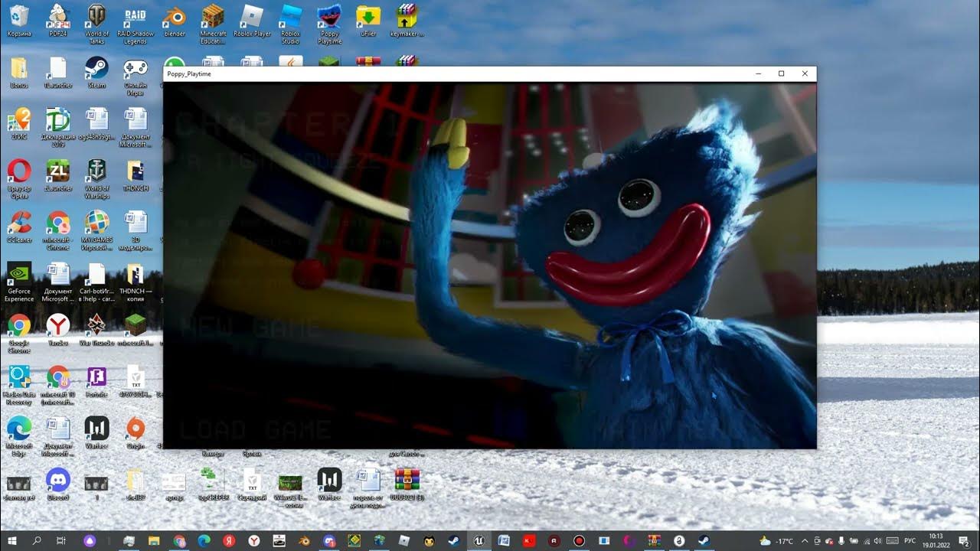Open the Origin desktop shortcut
Screen dimensions: 980x551
[x=136, y=432]
